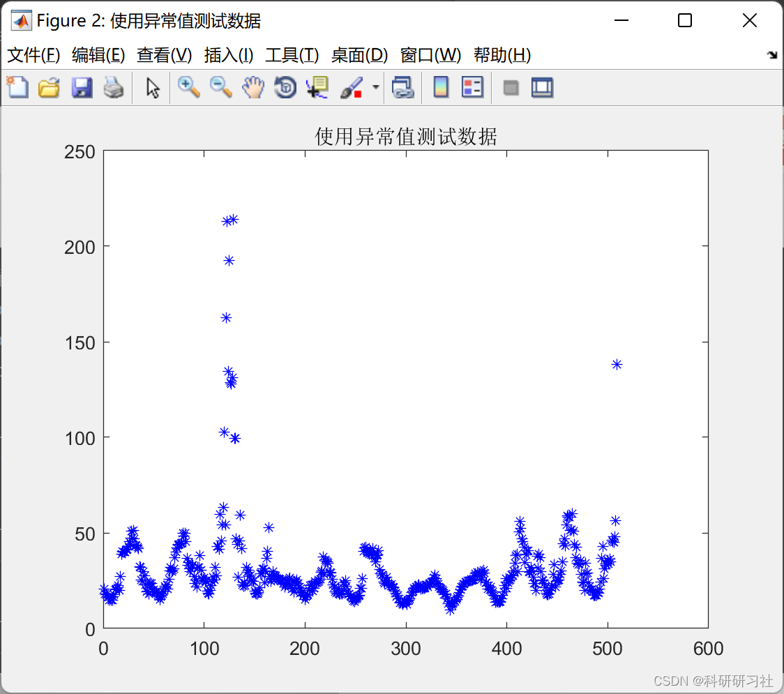Open the 文件(F) menu
This screenshot has height=694, width=784.
(33, 55)
